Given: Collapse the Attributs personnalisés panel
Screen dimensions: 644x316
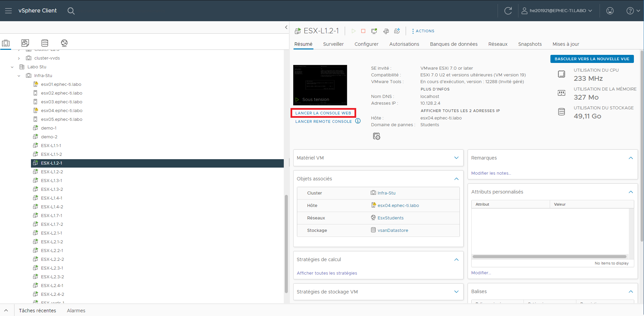Looking at the screenshot, I should coord(631,192).
